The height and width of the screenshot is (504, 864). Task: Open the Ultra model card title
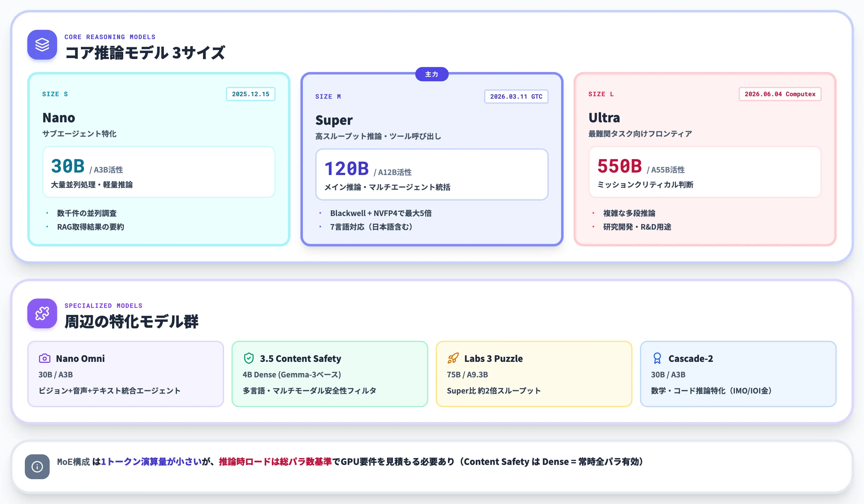click(x=604, y=118)
